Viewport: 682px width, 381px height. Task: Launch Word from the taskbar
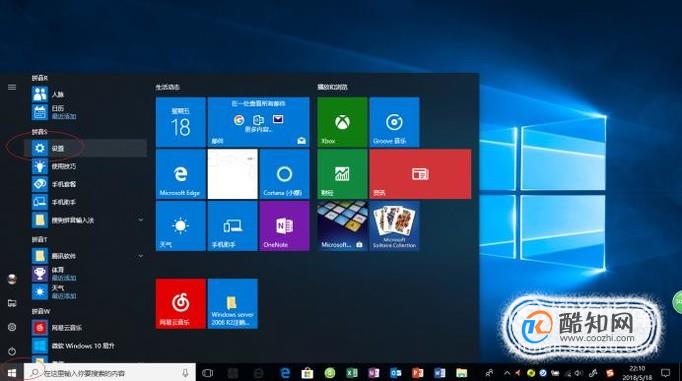point(440,373)
